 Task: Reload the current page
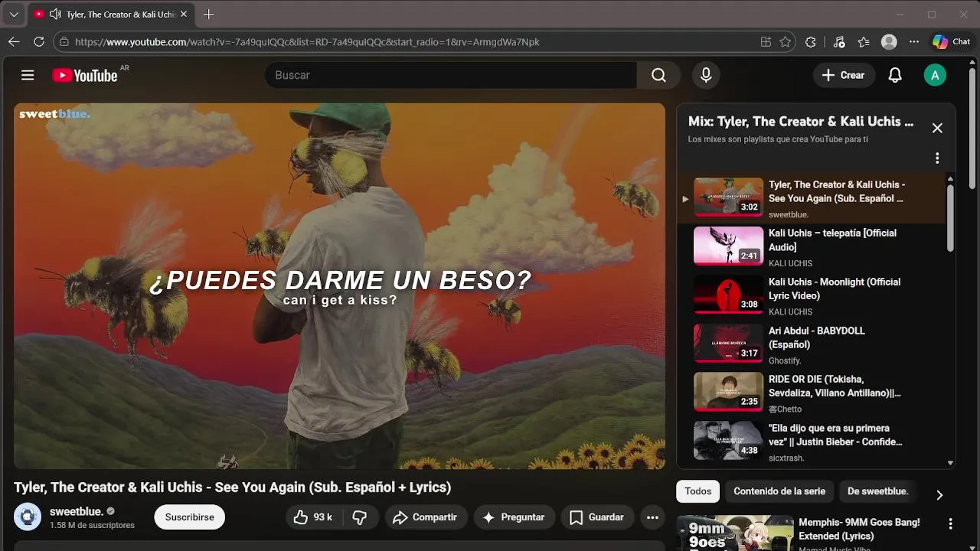point(39,42)
